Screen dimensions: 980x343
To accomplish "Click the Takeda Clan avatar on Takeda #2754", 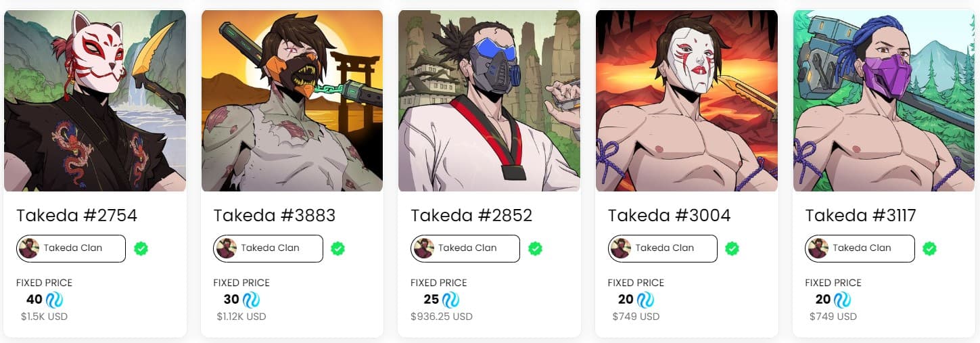I will tap(29, 248).
